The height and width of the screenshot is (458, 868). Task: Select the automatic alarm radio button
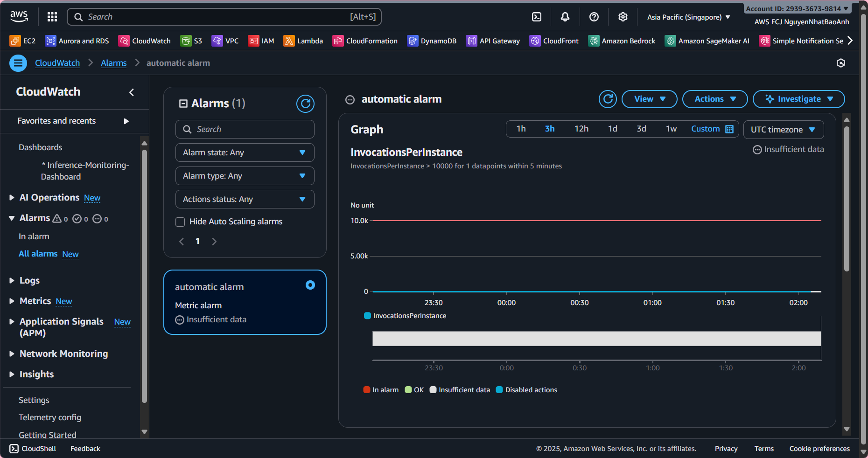tap(310, 285)
